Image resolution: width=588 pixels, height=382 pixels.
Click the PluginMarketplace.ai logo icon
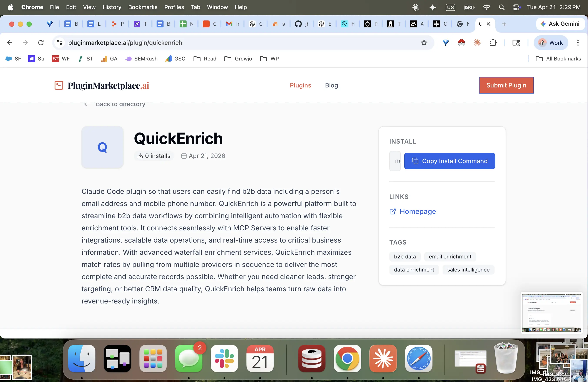pyautogui.click(x=59, y=85)
